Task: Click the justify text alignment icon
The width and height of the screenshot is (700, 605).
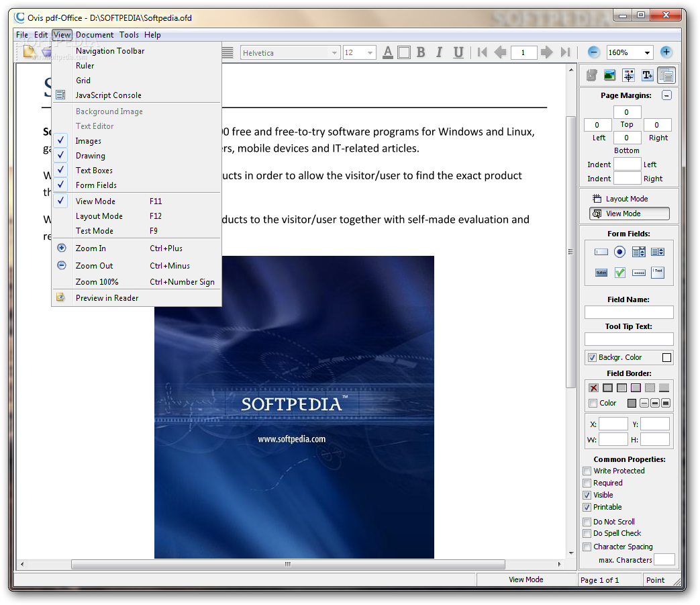Action: [x=228, y=52]
